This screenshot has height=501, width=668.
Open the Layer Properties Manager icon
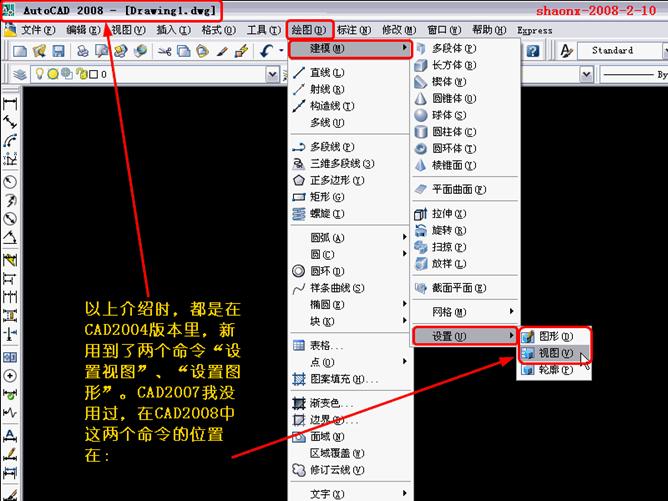point(20,75)
